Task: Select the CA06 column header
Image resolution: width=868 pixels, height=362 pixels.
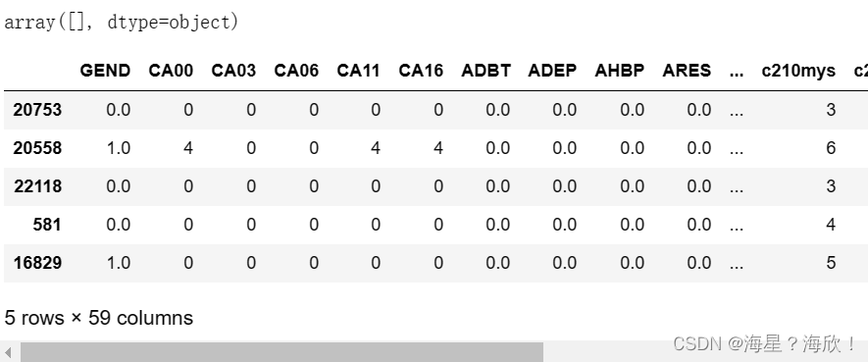Action: click(x=297, y=71)
